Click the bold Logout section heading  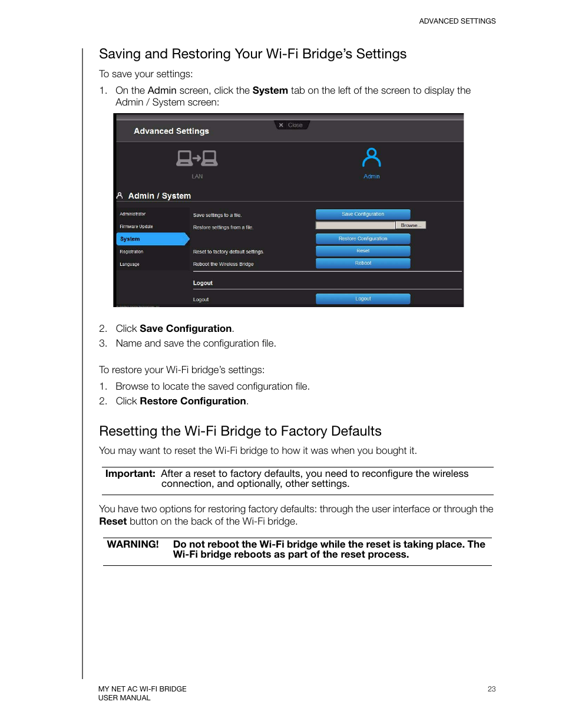pyautogui.click(x=203, y=283)
